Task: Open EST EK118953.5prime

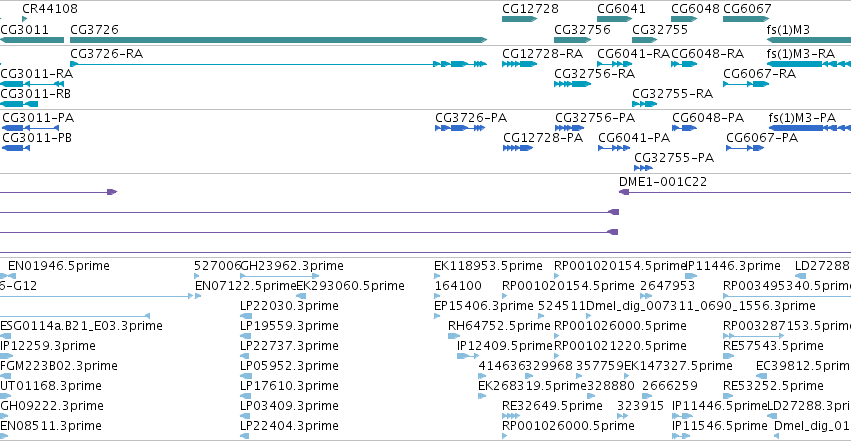Action: tap(488, 266)
